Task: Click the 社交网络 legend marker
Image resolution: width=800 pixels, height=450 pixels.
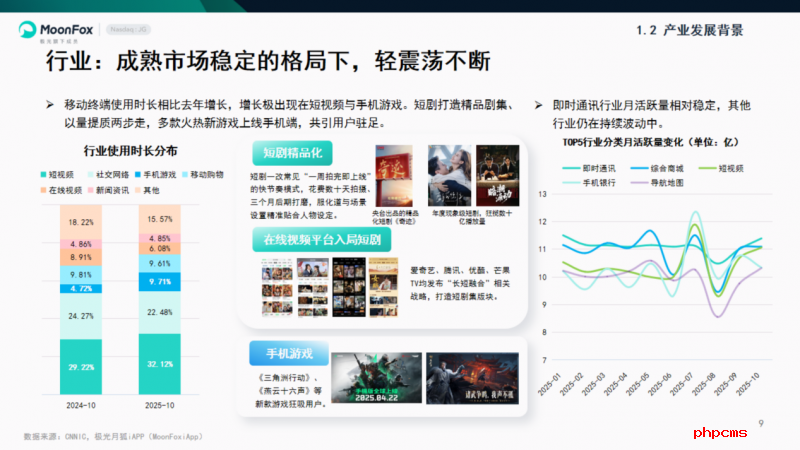Action: click(89, 174)
